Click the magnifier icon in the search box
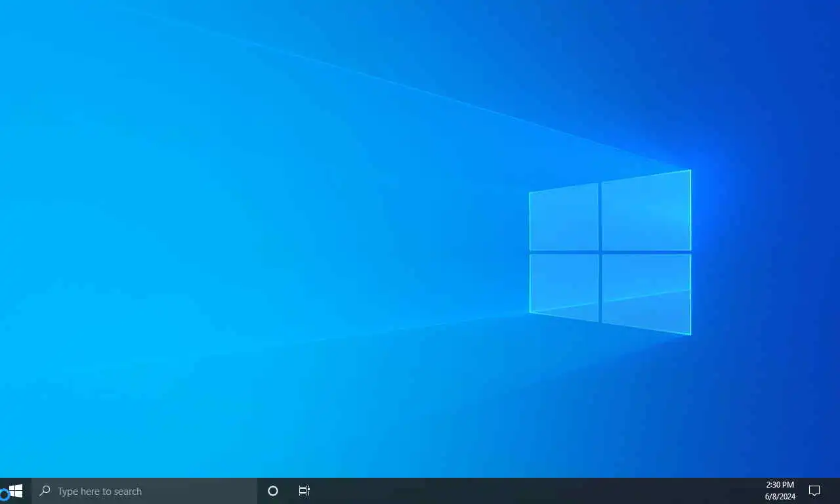840x504 pixels. 45,490
